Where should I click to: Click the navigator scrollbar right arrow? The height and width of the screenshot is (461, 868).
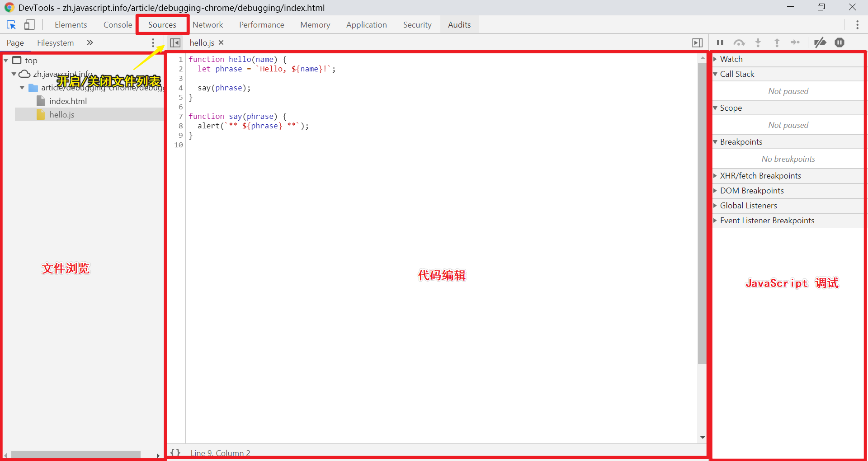pos(158,455)
